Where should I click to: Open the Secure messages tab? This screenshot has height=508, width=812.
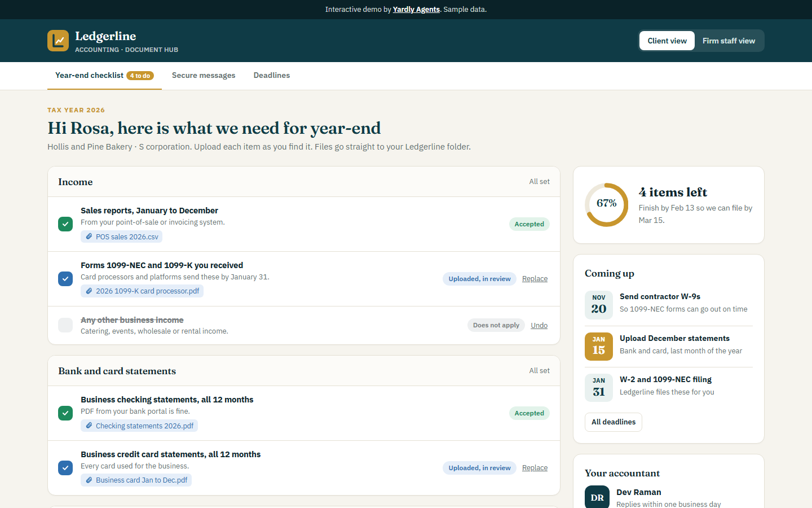[x=204, y=76]
